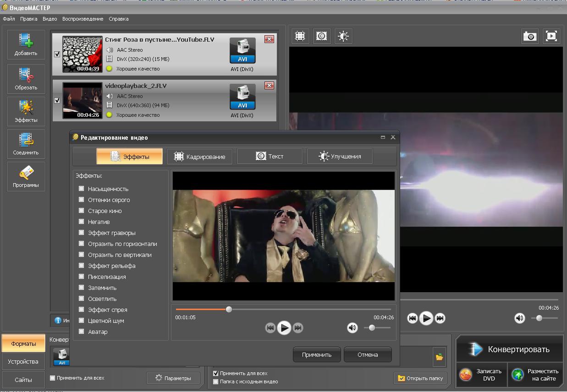The width and height of the screenshot is (567, 392).
Task: Open the Видео menu
Action: [50, 19]
